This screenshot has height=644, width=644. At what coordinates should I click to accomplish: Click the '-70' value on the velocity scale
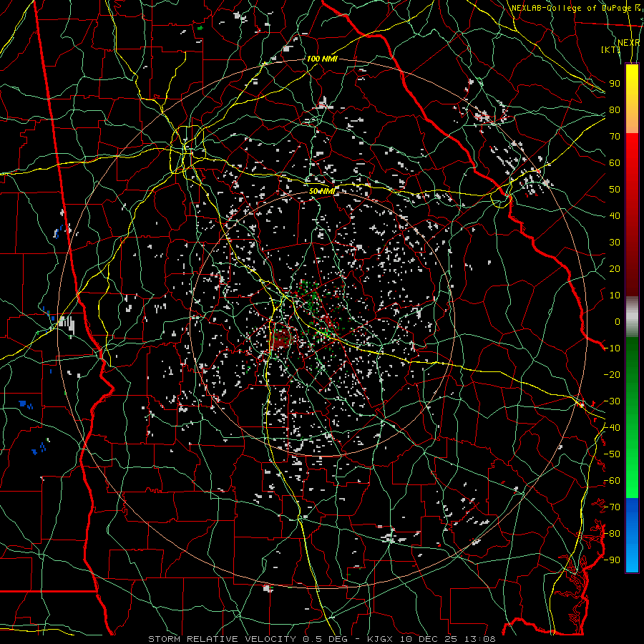tap(612, 507)
